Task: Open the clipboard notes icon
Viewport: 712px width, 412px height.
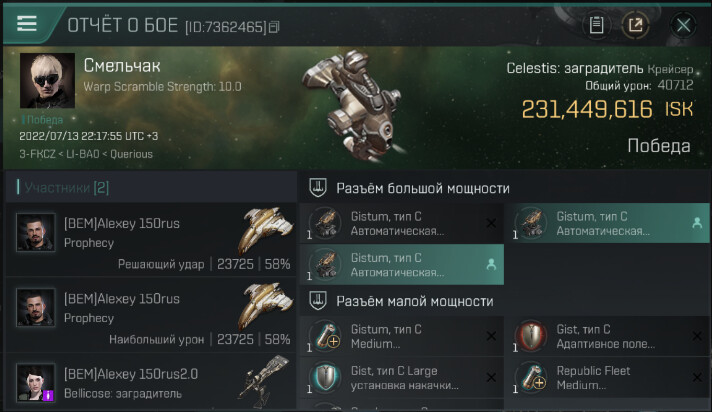Action: tap(596, 25)
